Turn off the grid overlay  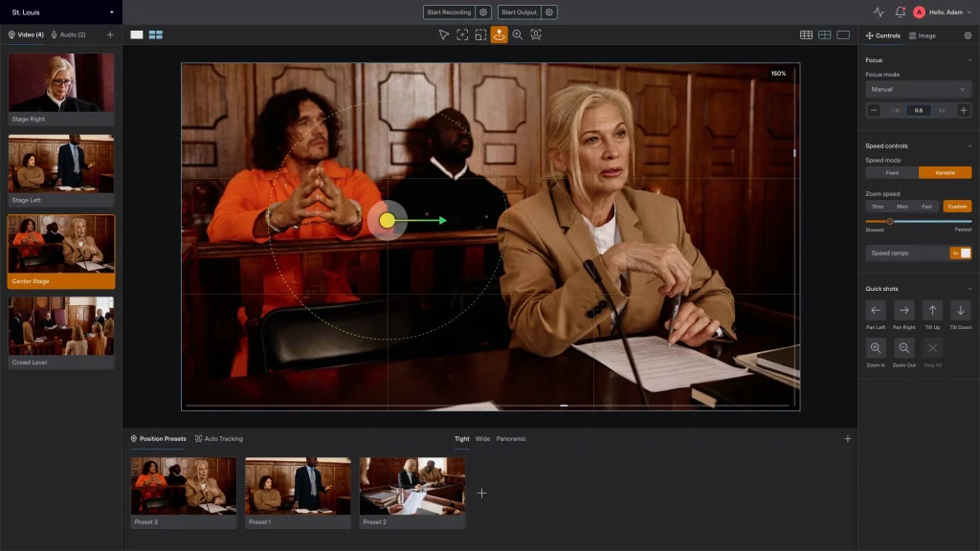coord(843,35)
